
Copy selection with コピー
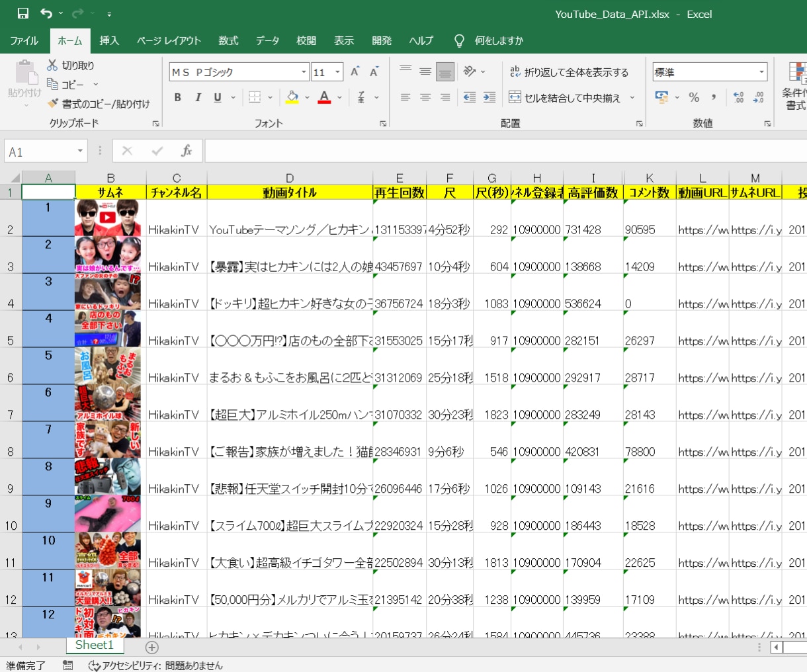click(65, 85)
